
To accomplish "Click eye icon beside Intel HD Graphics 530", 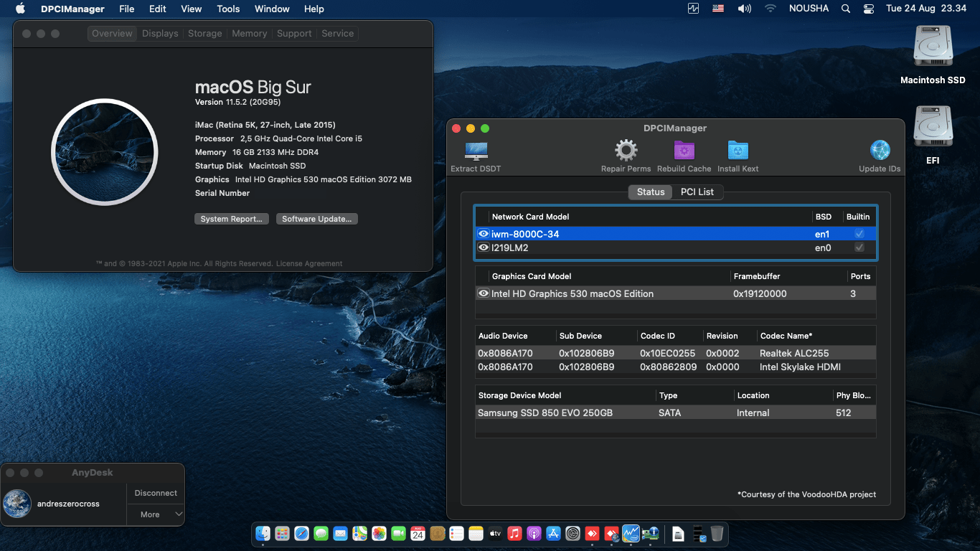I will (x=484, y=293).
